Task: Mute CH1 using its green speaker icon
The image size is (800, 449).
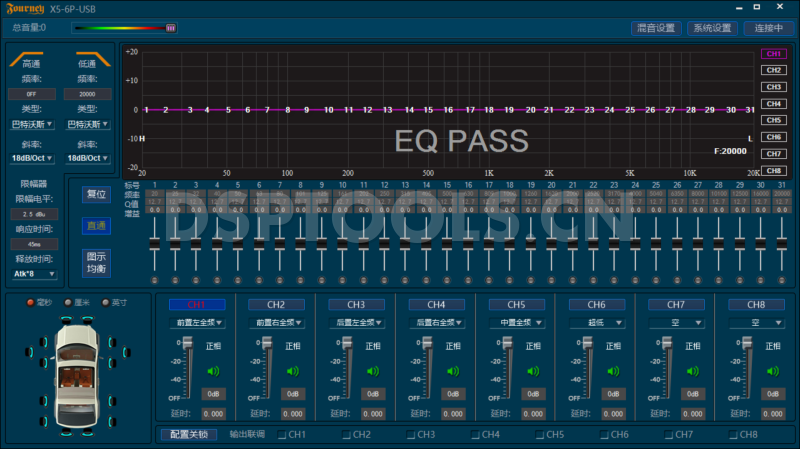Action: point(212,371)
